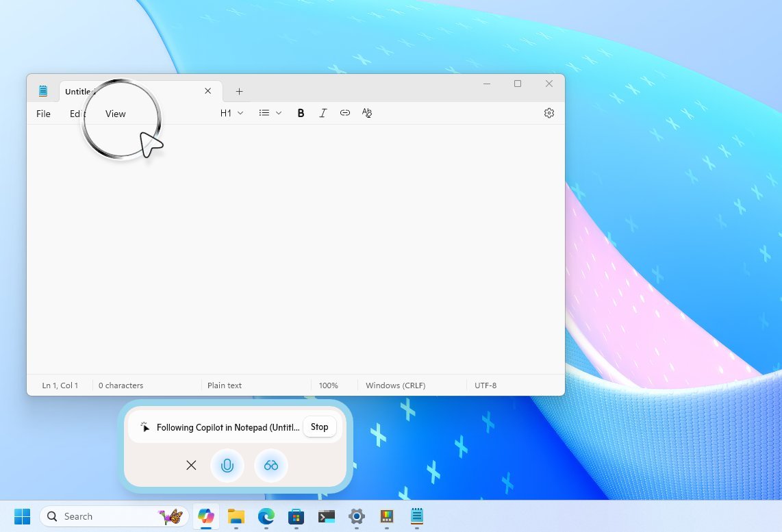Toggle the Copilot microphone button
The width and height of the screenshot is (782, 532).
click(227, 466)
